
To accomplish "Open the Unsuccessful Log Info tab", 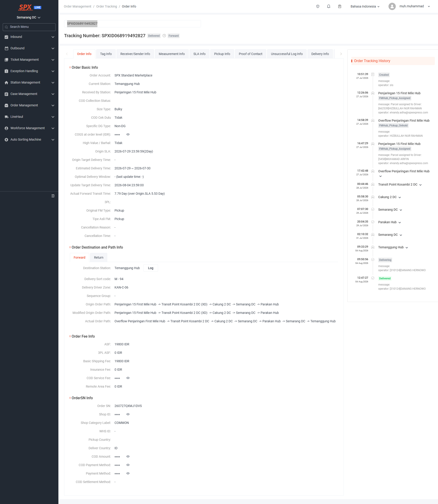I will tap(287, 54).
